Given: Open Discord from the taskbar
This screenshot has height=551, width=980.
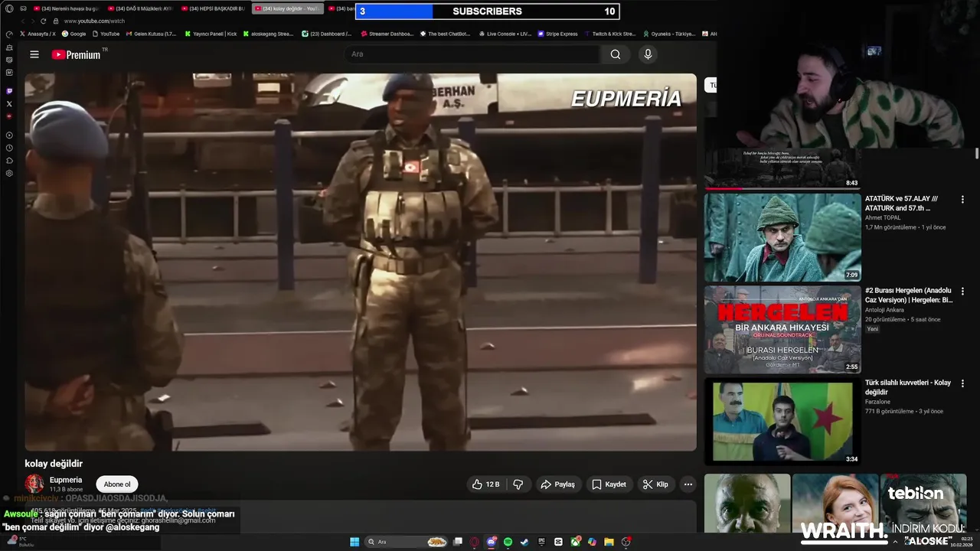Looking at the screenshot, I should coord(492,542).
